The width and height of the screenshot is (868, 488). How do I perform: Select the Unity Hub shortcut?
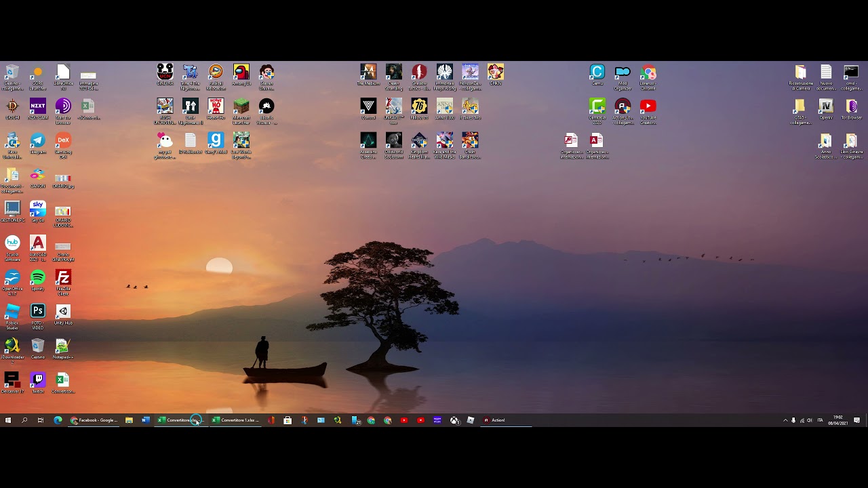[x=63, y=314]
